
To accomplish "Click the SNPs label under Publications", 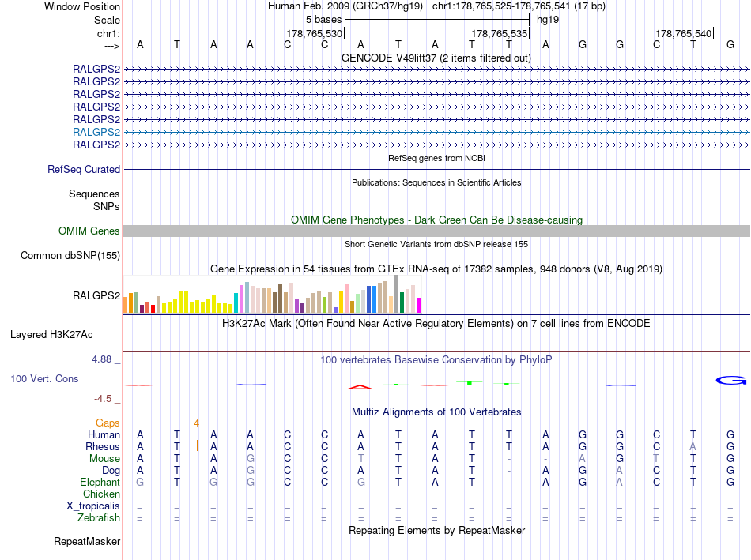I will click(x=107, y=206).
